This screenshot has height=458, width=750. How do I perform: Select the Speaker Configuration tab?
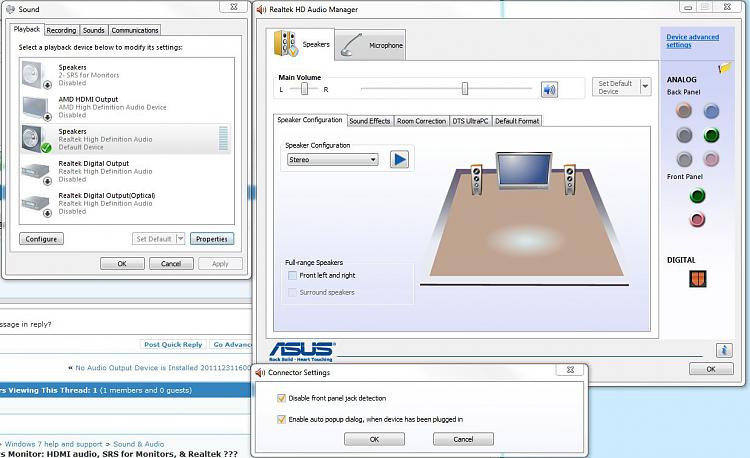[310, 120]
